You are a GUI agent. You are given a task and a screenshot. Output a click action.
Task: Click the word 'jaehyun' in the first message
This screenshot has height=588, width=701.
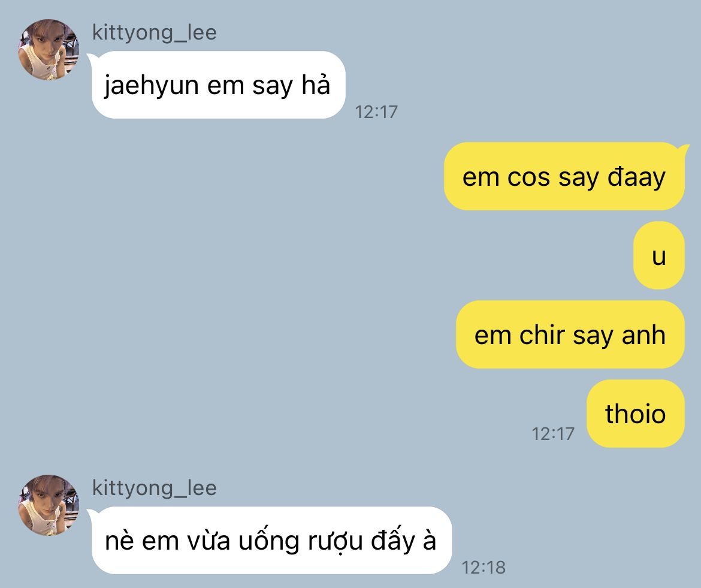(x=152, y=86)
